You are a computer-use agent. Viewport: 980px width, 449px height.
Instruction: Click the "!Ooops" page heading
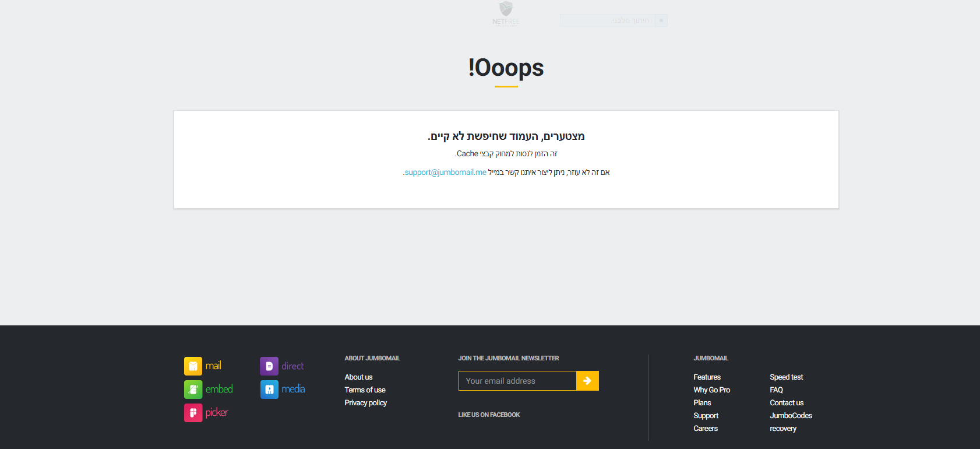(x=506, y=68)
